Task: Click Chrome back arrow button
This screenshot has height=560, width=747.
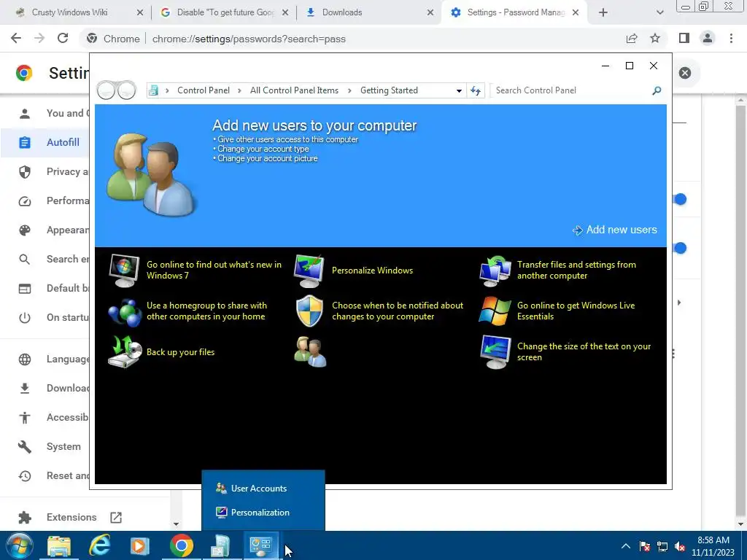Action: 16,39
